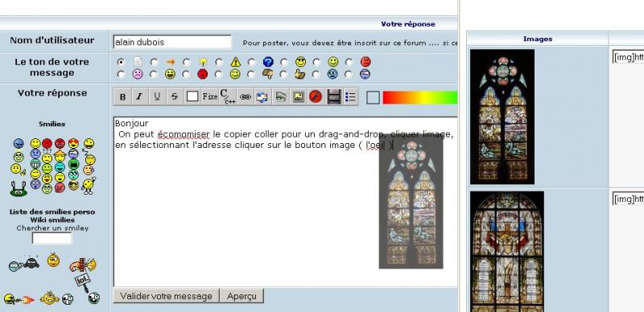The height and width of the screenshot is (312, 644).
Task: Click the image insert toolbar icon
Action: pos(298,96)
